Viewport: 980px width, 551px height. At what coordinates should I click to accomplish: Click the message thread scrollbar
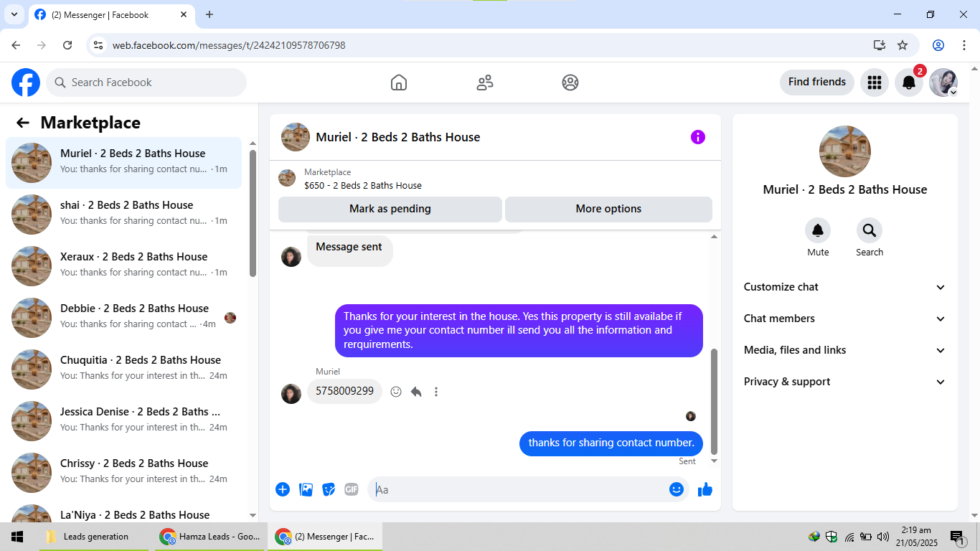click(x=714, y=402)
